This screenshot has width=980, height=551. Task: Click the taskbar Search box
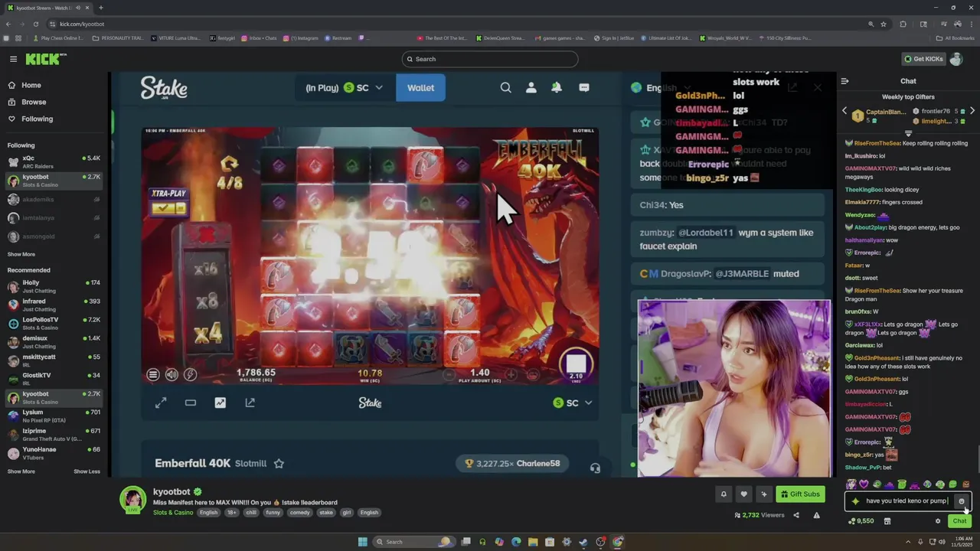tap(413, 542)
